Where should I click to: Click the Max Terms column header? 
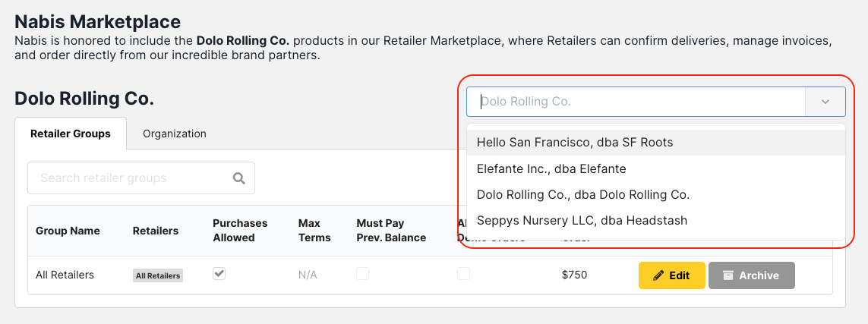314,231
